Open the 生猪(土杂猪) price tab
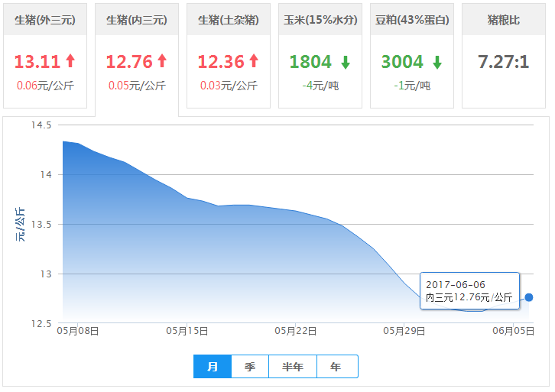Image resolution: width=555 pixels, height=392 pixels. pos(229,20)
